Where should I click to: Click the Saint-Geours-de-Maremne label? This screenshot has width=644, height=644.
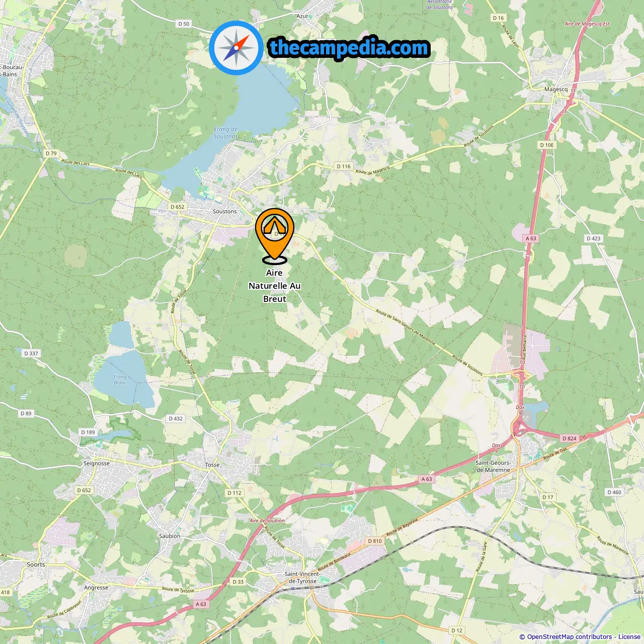point(493,466)
